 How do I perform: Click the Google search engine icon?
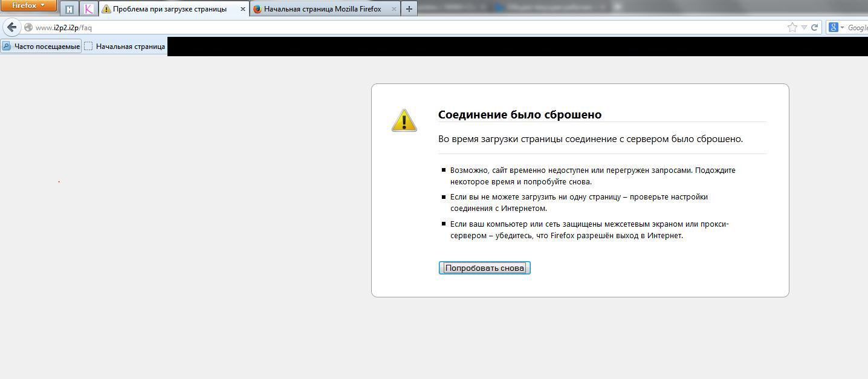[x=834, y=27]
